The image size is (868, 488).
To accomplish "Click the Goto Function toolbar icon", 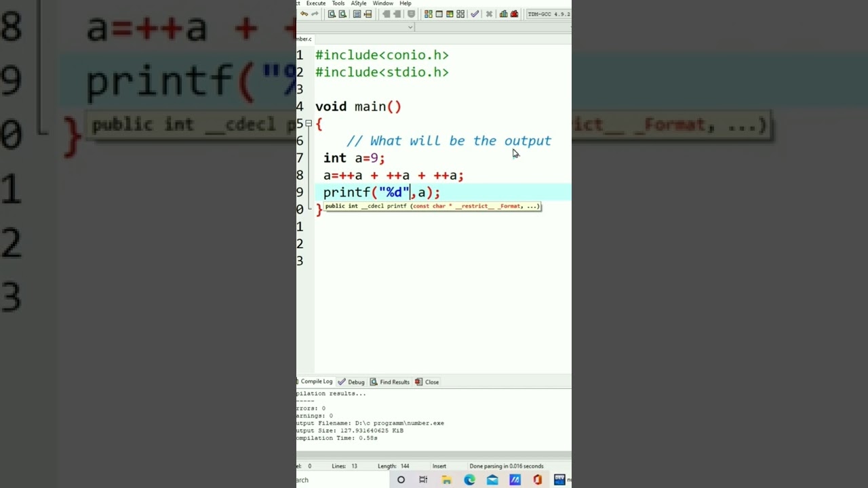I will [x=357, y=14].
